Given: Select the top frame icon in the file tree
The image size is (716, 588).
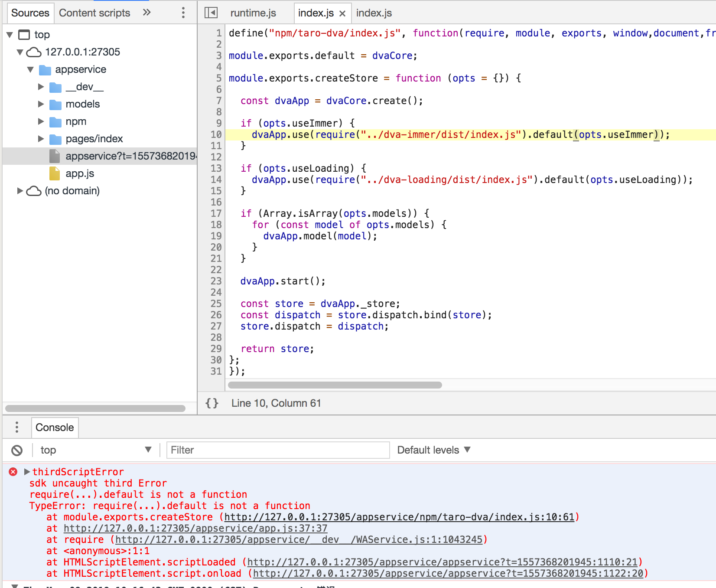Looking at the screenshot, I should (x=24, y=35).
